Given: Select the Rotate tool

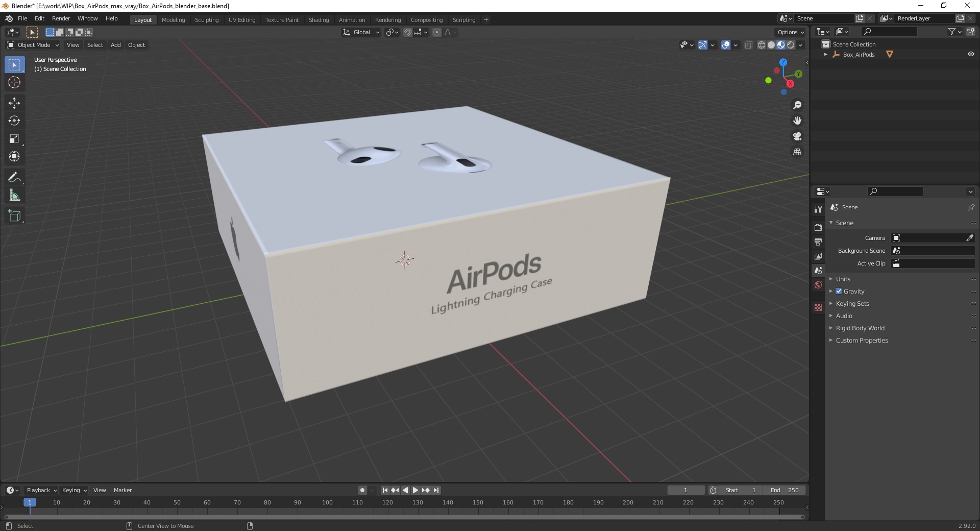Looking at the screenshot, I should click(14, 121).
